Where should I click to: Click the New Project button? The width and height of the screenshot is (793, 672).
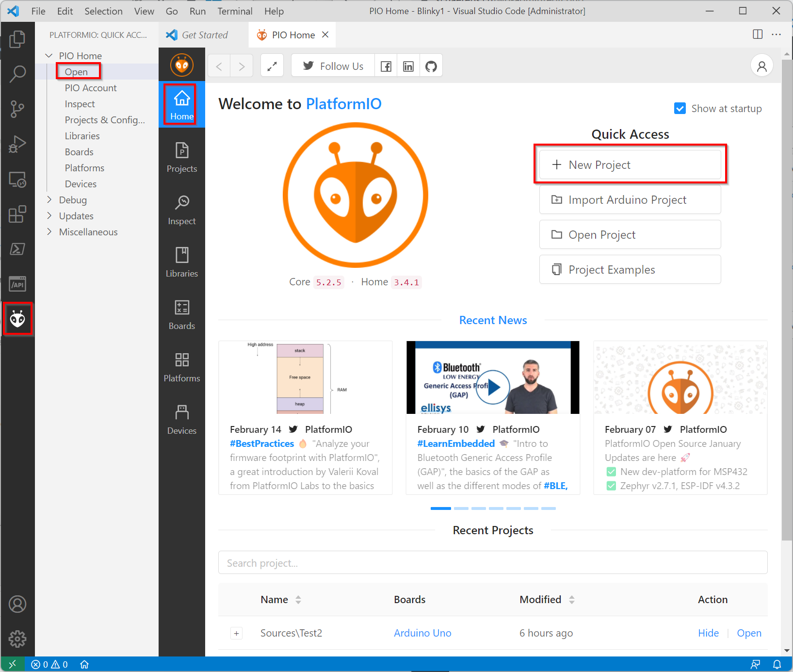[x=630, y=165]
